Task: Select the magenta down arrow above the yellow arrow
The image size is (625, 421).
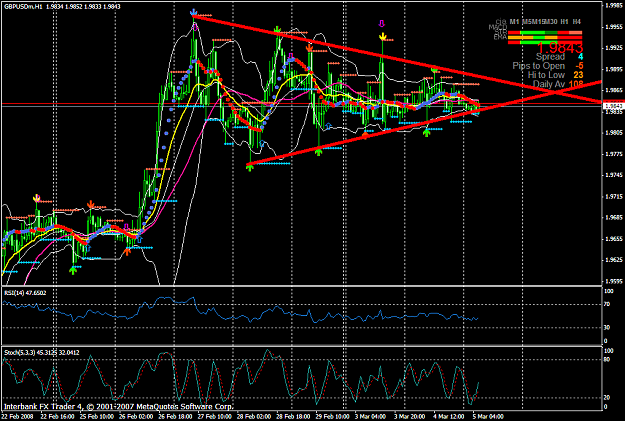Action: click(x=382, y=23)
